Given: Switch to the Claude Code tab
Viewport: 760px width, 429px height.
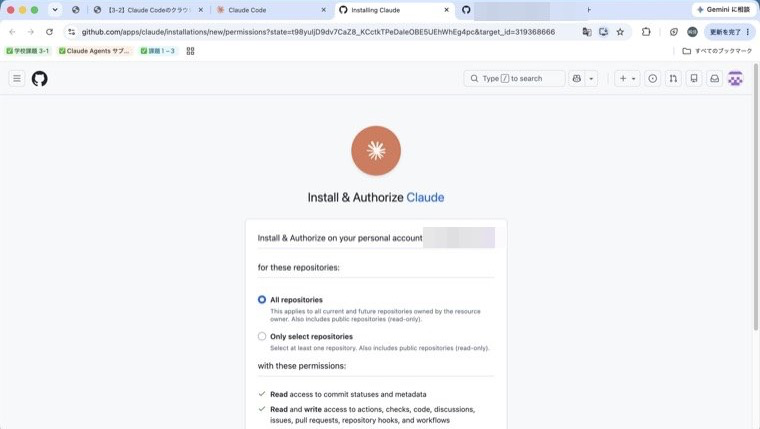Looking at the screenshot, I should (269, 10).
